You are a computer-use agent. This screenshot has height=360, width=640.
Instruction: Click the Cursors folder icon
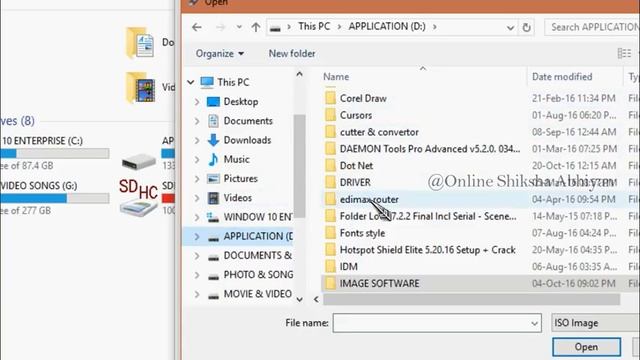[330, 115]
